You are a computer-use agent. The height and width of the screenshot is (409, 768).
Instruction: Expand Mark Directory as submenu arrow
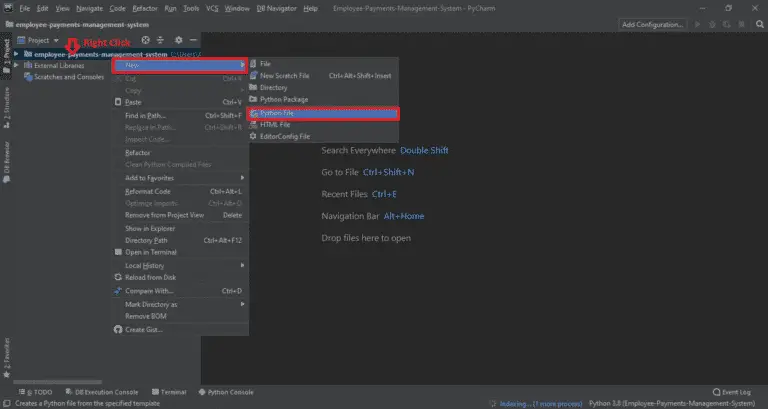click(x=242, y=304)
